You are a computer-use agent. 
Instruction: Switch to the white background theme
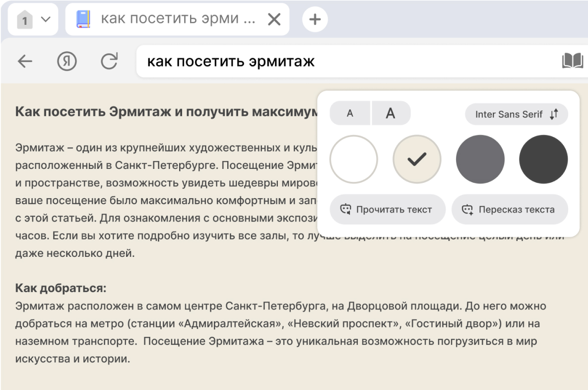point(354,159)
